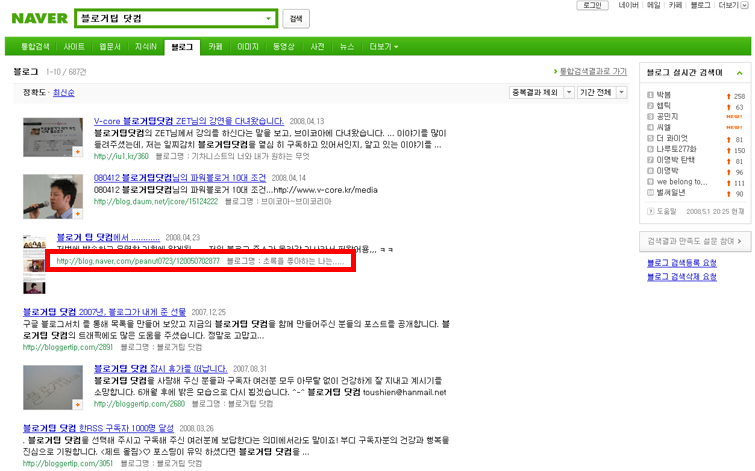Switch to the 카페 tab in green bar
Viewport: 755px width, 471px height.
click(215, 47)
